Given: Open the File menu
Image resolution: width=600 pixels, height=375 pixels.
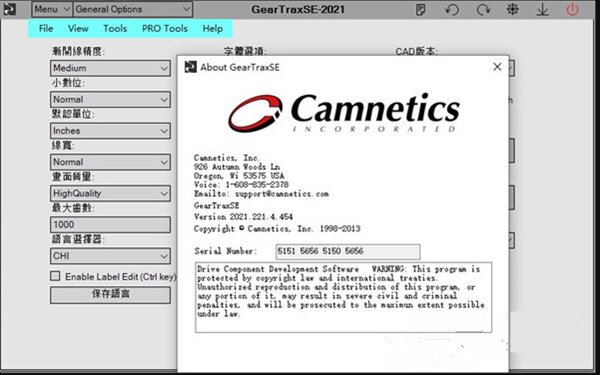Looking at the screenshot, I should [46, 29].
